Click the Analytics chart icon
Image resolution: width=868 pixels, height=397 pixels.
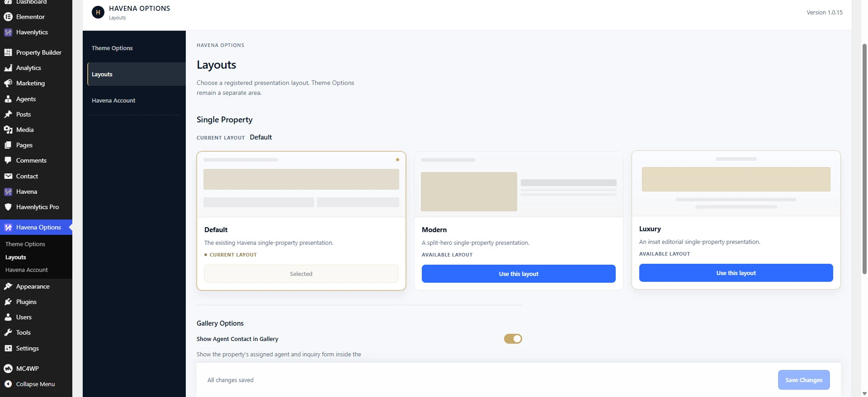[8, 68]
